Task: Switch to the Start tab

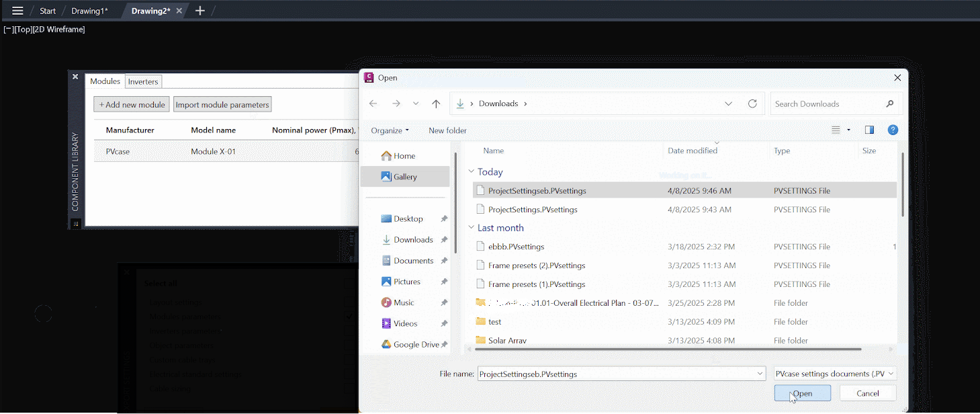Action: pyautogui.click(x=48, y=11)
